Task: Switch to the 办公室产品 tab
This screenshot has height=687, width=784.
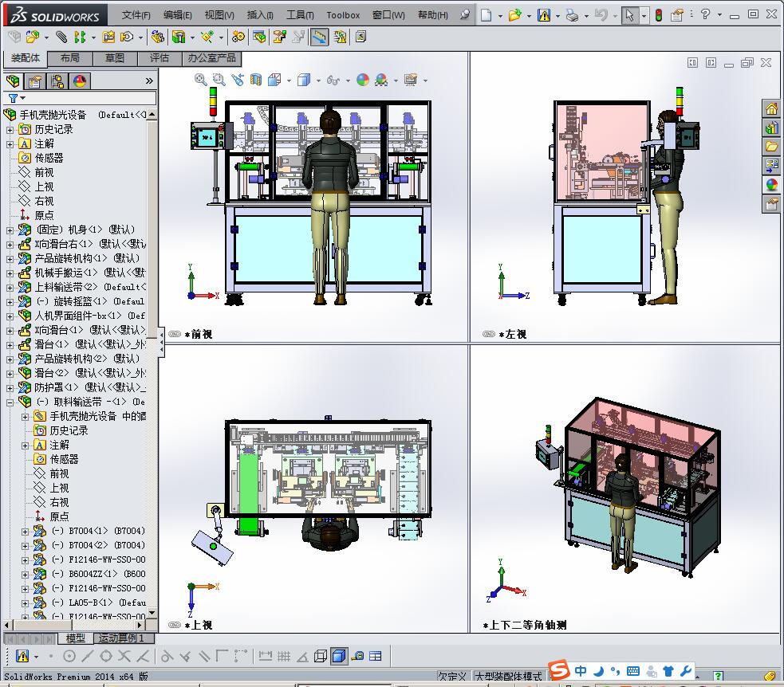Action: (x=212, y=58)
